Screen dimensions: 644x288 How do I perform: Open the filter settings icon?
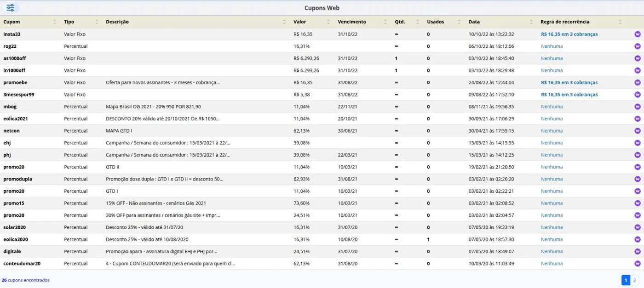click(x=10, y=8)
